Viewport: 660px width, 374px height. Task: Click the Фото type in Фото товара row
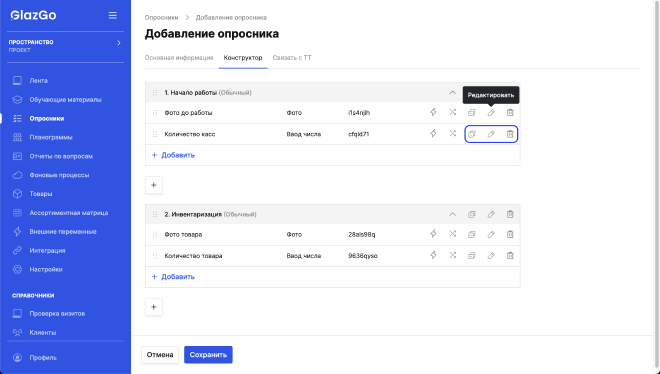coord(294,234)
